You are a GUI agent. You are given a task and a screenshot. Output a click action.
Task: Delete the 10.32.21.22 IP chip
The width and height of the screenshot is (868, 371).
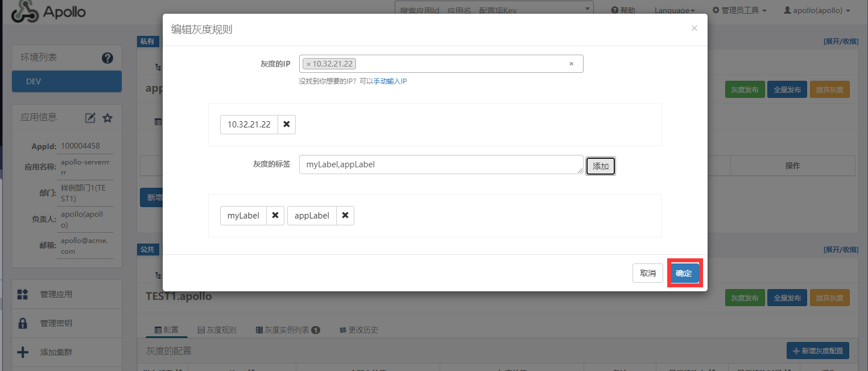pos(287,124)
